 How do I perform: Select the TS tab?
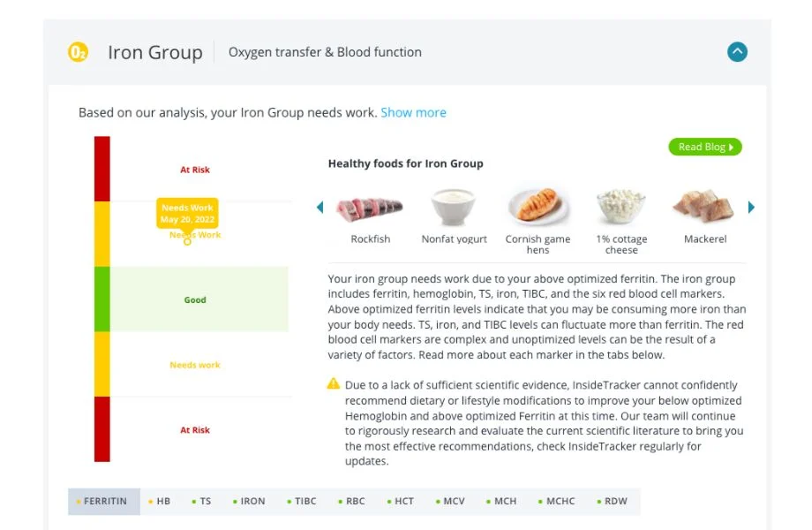click(x=204, y=501)
